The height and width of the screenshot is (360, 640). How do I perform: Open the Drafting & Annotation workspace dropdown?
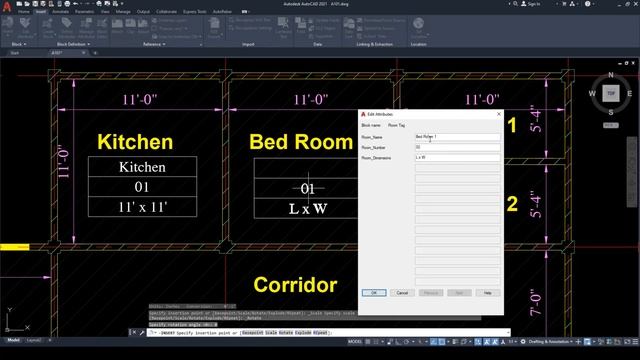(551, 342)
